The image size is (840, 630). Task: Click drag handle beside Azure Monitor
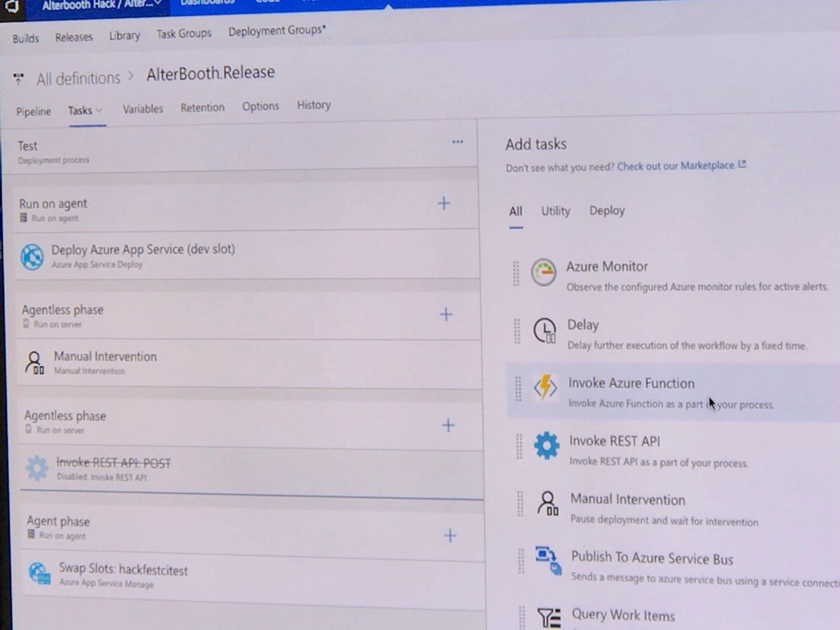click(x=517, y=273)
